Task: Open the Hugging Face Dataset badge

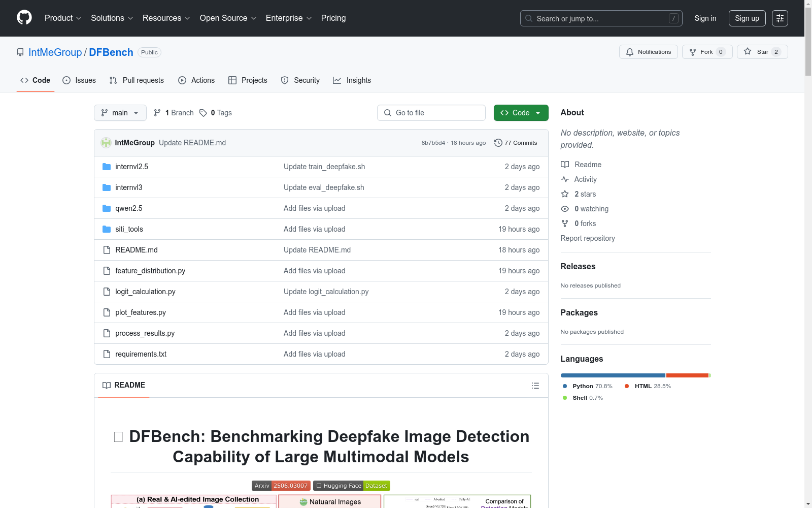Action: tap(352, 486)
